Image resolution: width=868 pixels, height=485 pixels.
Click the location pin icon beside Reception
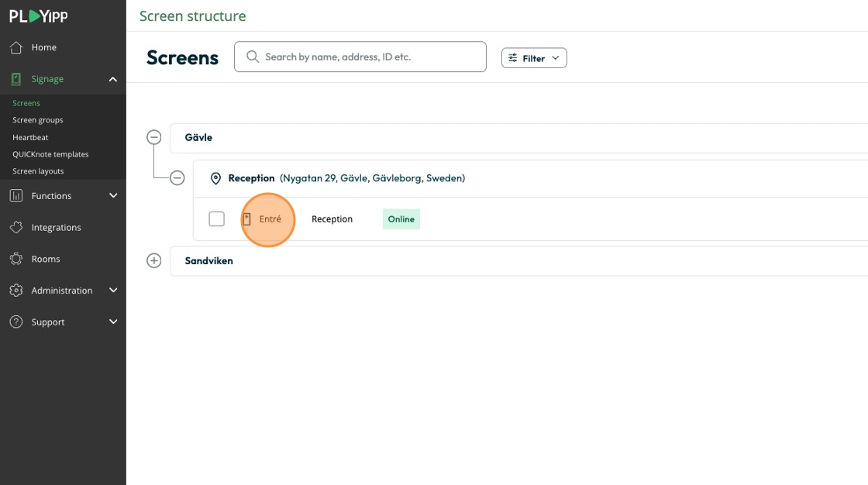[x=216, y=178]
